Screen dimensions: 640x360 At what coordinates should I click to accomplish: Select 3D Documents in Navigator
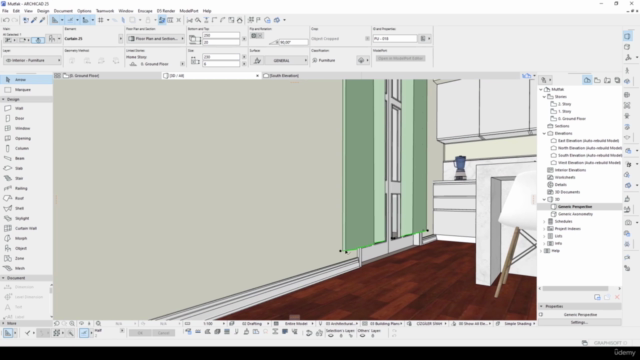click(x=567, y=192)
